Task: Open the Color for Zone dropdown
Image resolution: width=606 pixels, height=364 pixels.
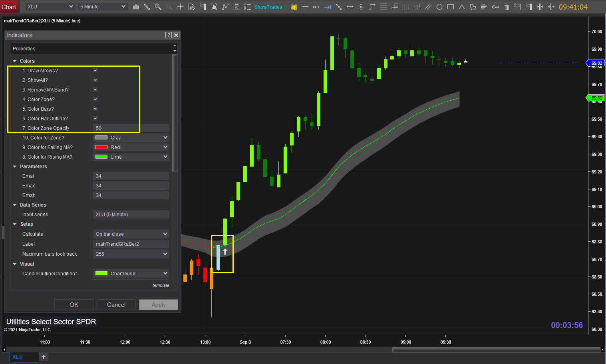Action: (x=131, y=138)
